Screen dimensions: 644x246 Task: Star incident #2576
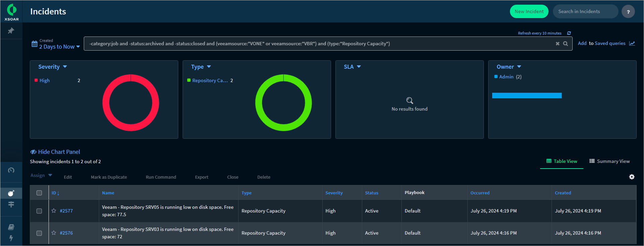(x=54, y=233)
